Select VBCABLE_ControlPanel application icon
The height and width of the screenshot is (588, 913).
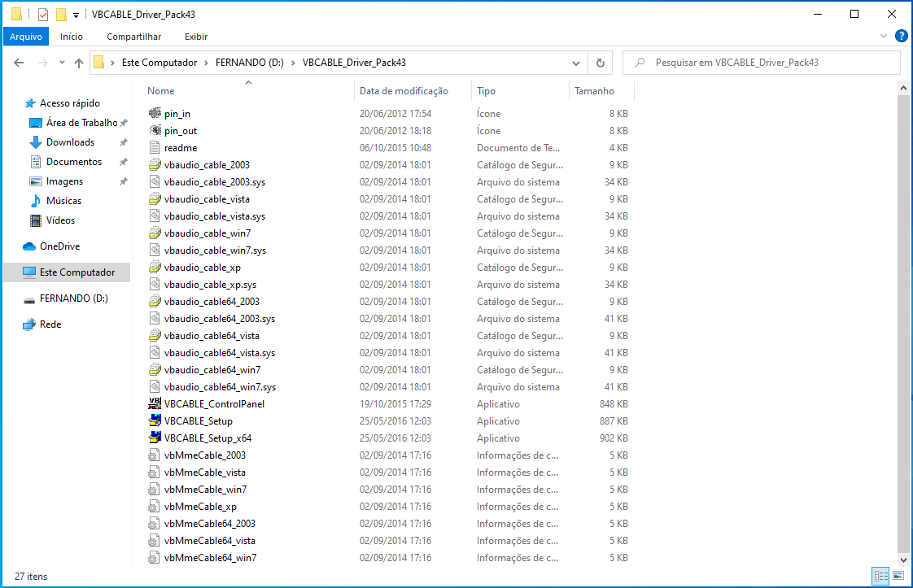tap(155, 403)
